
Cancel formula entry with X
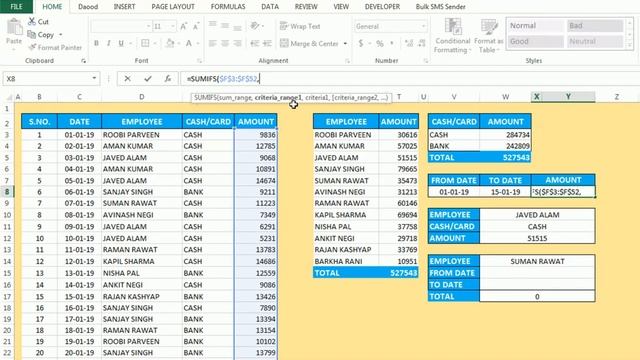pos(127,78)
